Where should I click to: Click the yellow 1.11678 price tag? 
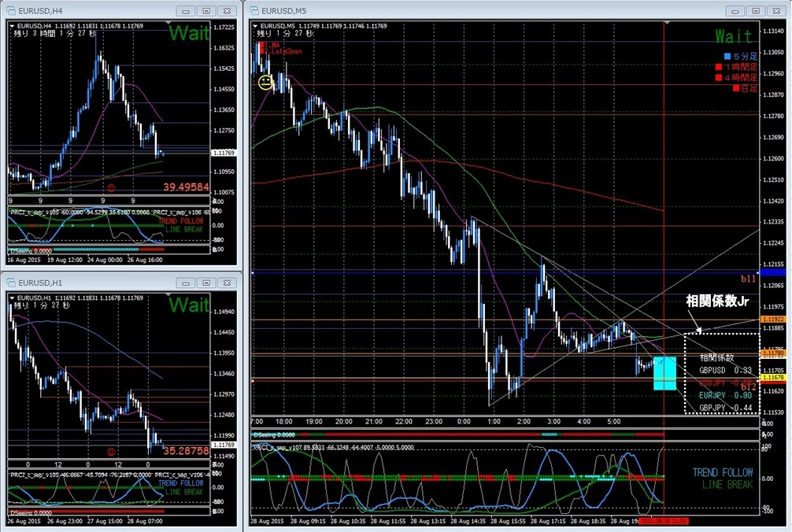[x=773, y=378]
